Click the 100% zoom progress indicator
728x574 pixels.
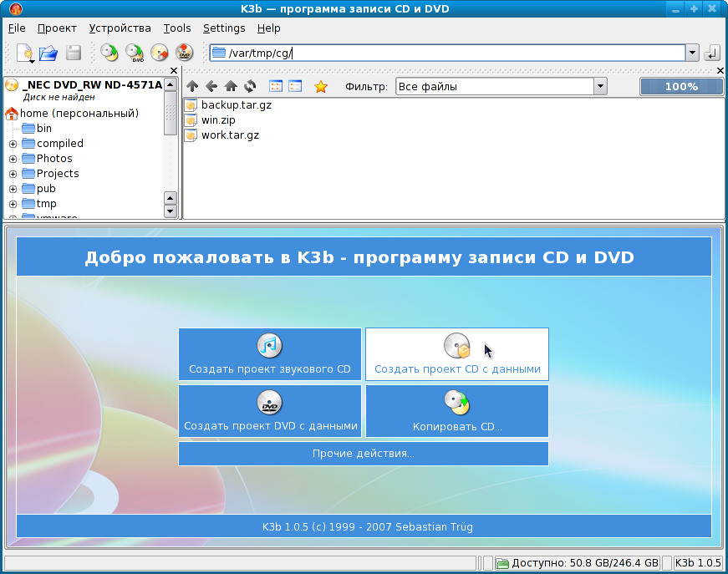point(681,87)
